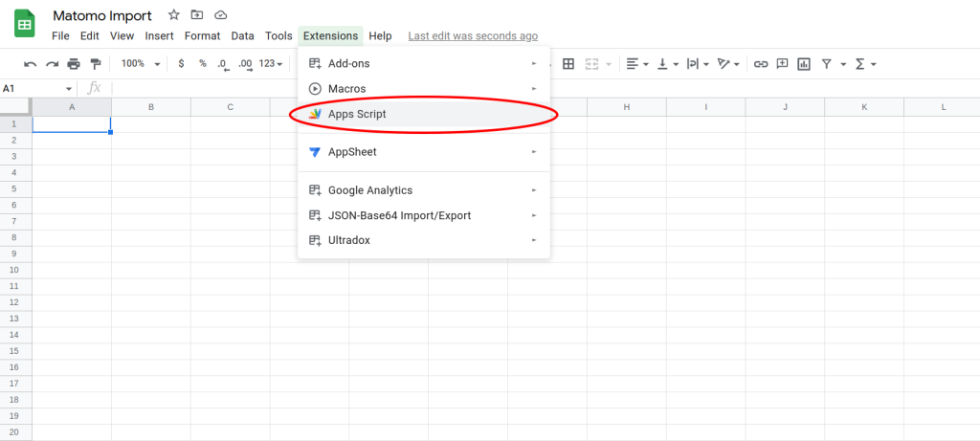Click the A1 cell name box
980x441 pixels.
click(x=33, y=88)
